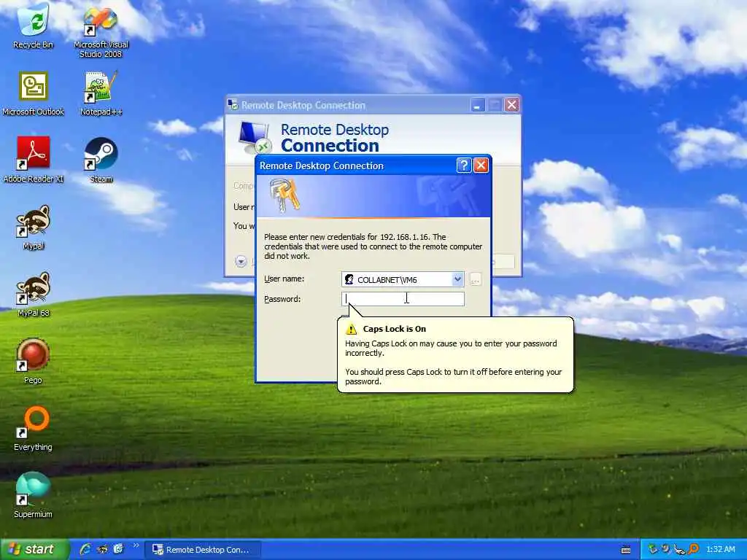Launch Notepad++ from the desktop
The width and height of the screenshot is (747, 560).
pos(101,93)
